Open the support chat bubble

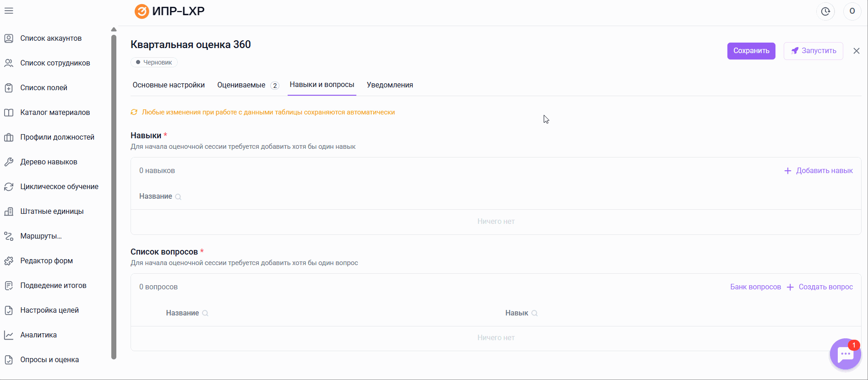point(845,354)
